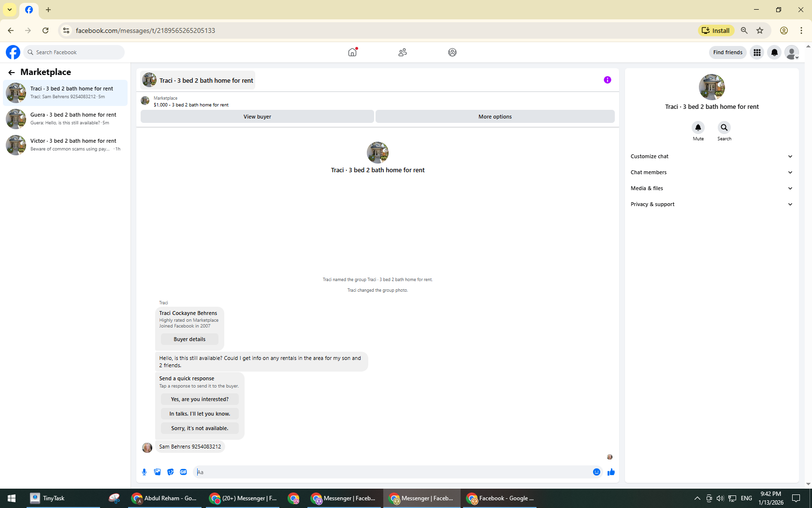This screenshot has height=508, width=812.
Task: Expand Media & files section
Action: [711, 188]
